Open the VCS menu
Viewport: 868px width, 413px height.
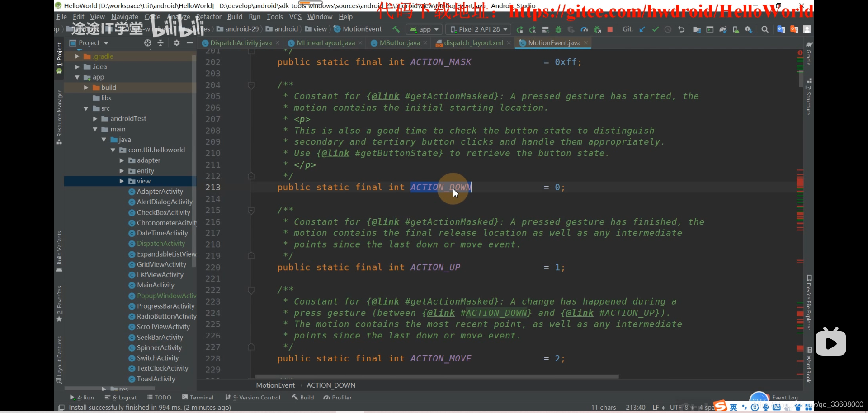pos(295,17)
